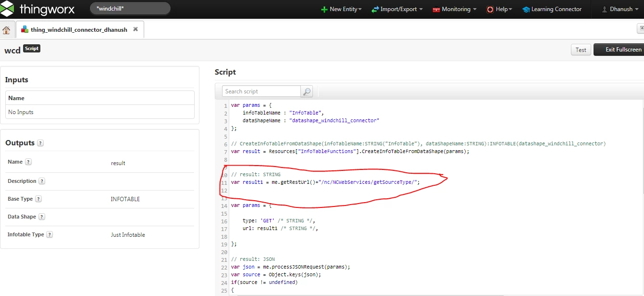This screenshot has height=296, width=644.
Task: Click the 'Inputs' panel heading
Action: pos(17,80)
